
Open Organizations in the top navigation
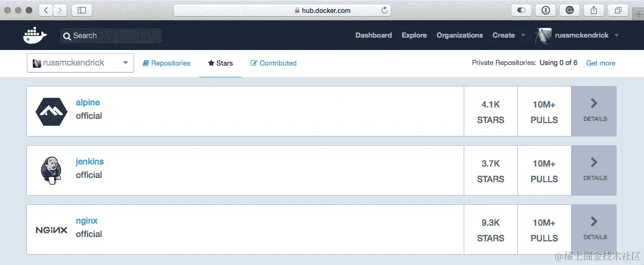click(x=460, y=35)
